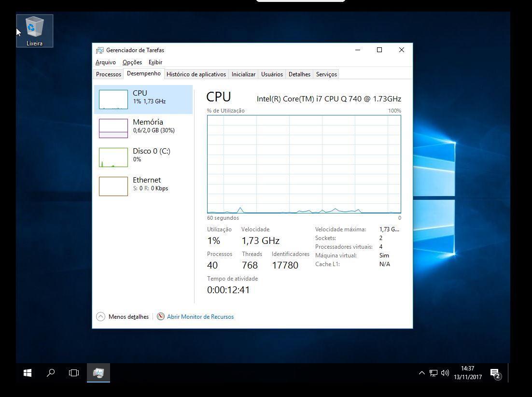The height and width of the screenshot is (397, 532).
Task: Open the Opções menu
Action: point(132,62)
